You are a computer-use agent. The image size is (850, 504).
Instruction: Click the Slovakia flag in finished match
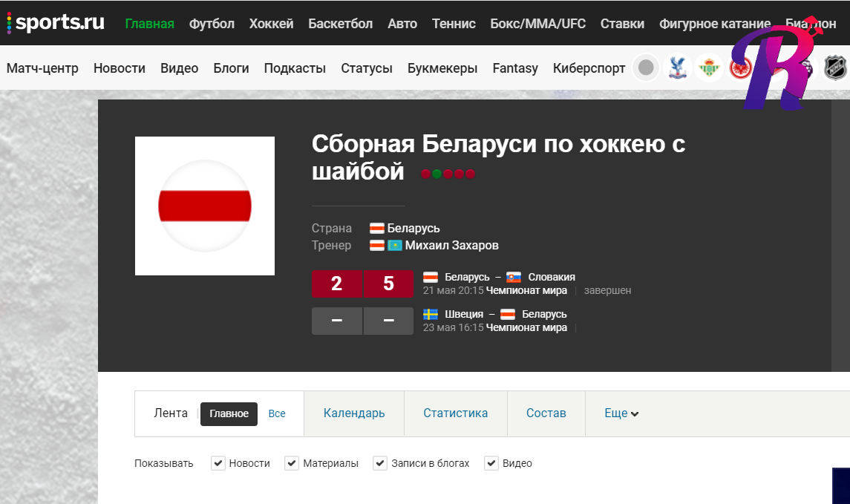click(514, 278)
